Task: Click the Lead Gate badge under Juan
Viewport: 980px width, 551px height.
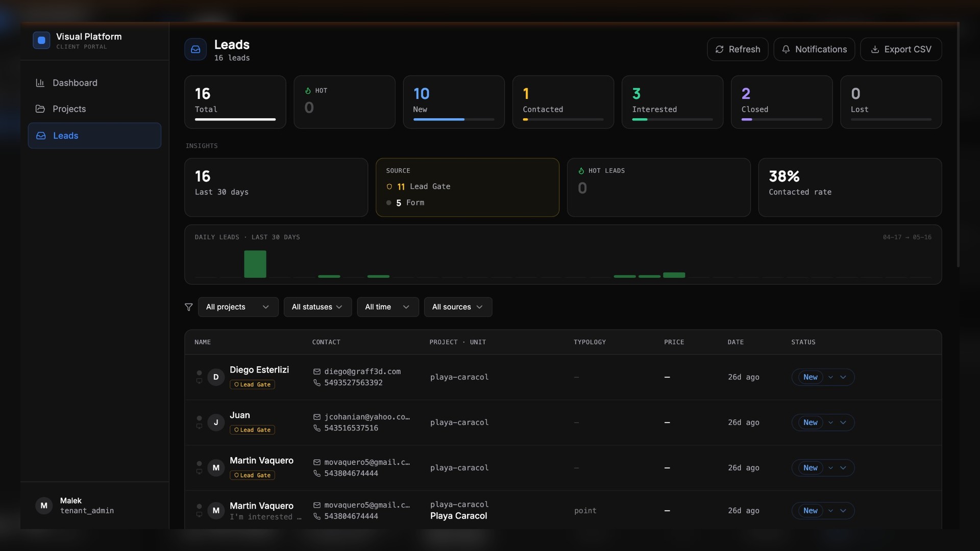Action: [x=252, y=430]
